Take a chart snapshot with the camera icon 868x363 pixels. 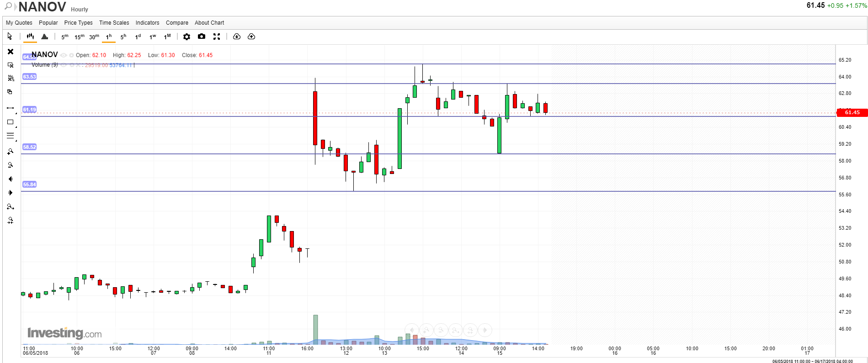[202, 37]
